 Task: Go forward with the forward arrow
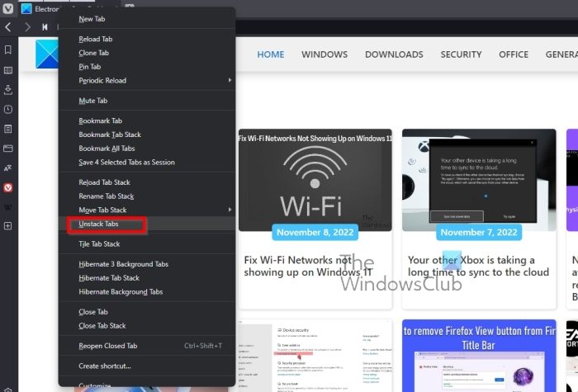[x=27, y=27]
